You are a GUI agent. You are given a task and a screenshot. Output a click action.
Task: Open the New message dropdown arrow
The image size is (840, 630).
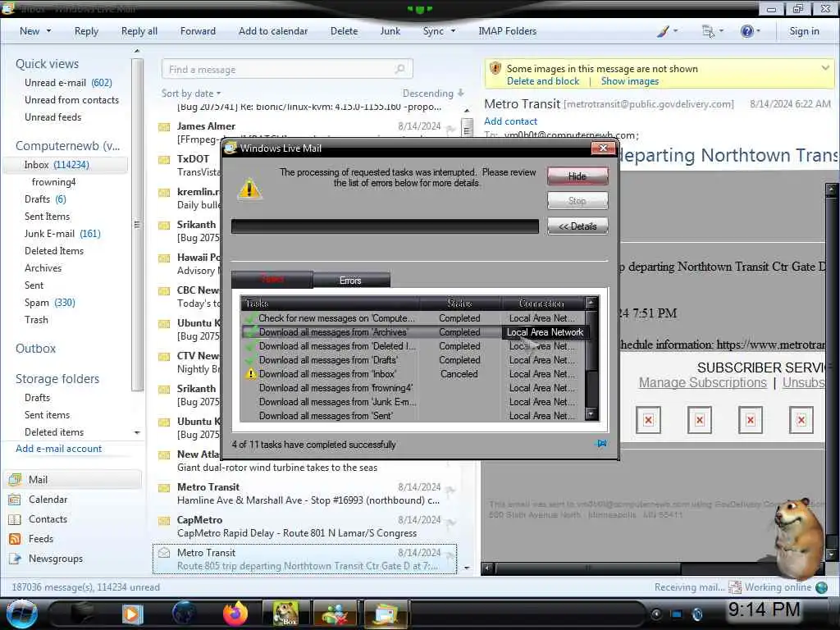point(48,31)
